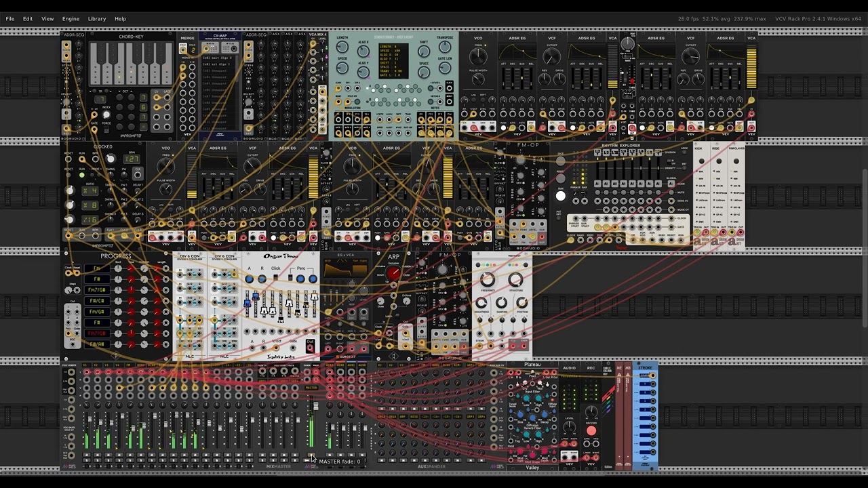
Task: Open the 'Fm' chord display in PROGRESS
Action: [97, 269]
